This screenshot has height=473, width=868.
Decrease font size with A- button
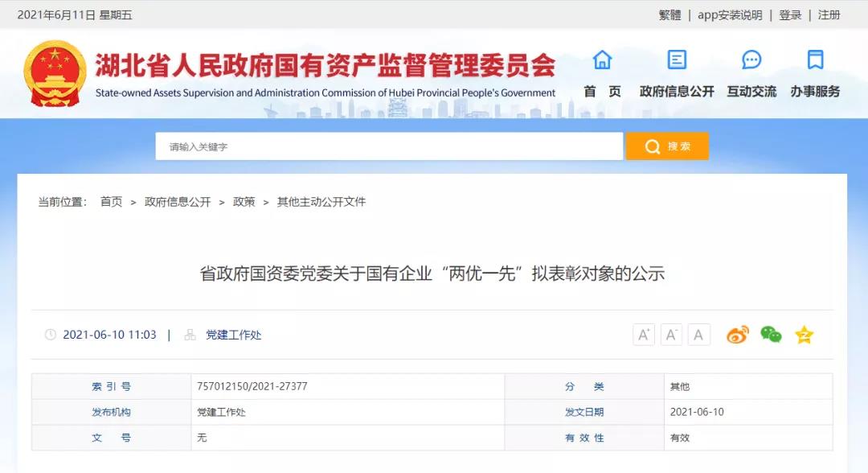(x=671, y=335)
